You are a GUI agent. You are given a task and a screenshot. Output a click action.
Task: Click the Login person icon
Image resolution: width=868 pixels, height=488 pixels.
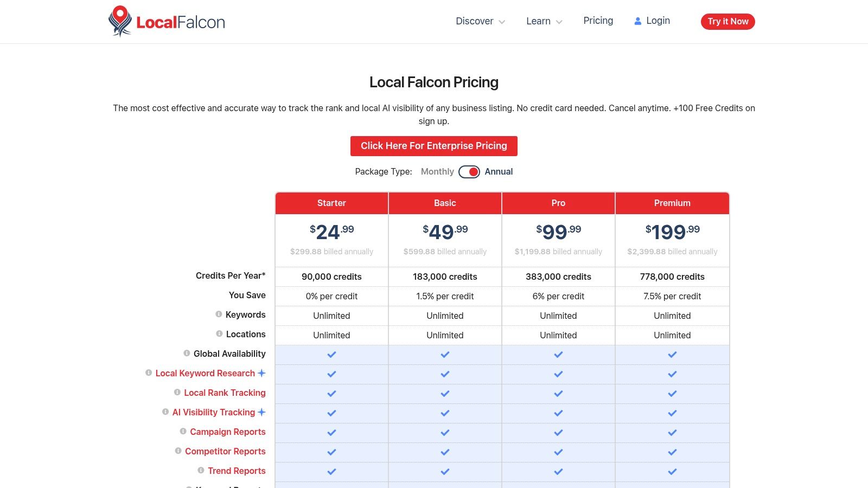pyautogui.click(x=637, y=21)
